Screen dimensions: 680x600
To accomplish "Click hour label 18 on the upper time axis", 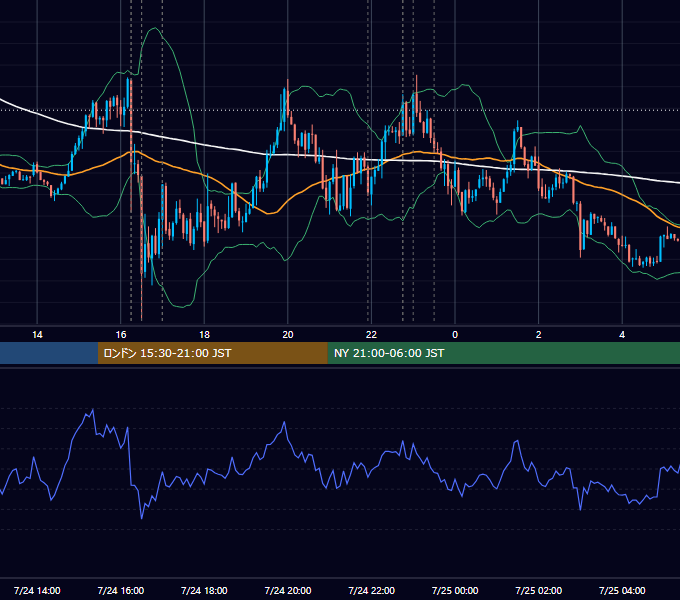I will point(204,335).
